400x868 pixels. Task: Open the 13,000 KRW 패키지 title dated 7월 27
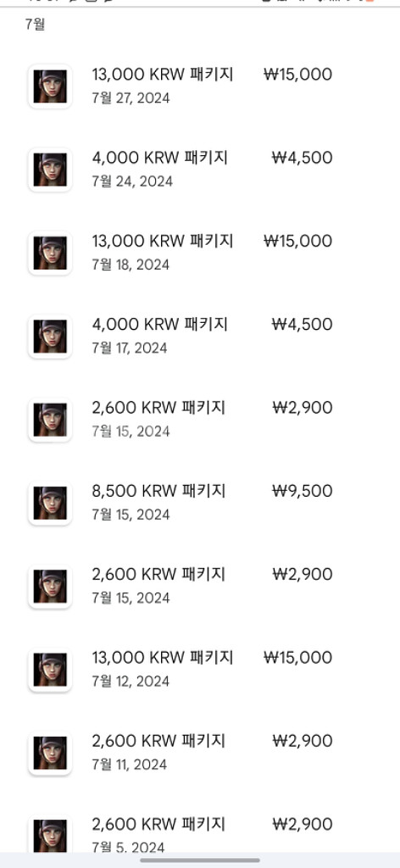[x=163, y=75]
